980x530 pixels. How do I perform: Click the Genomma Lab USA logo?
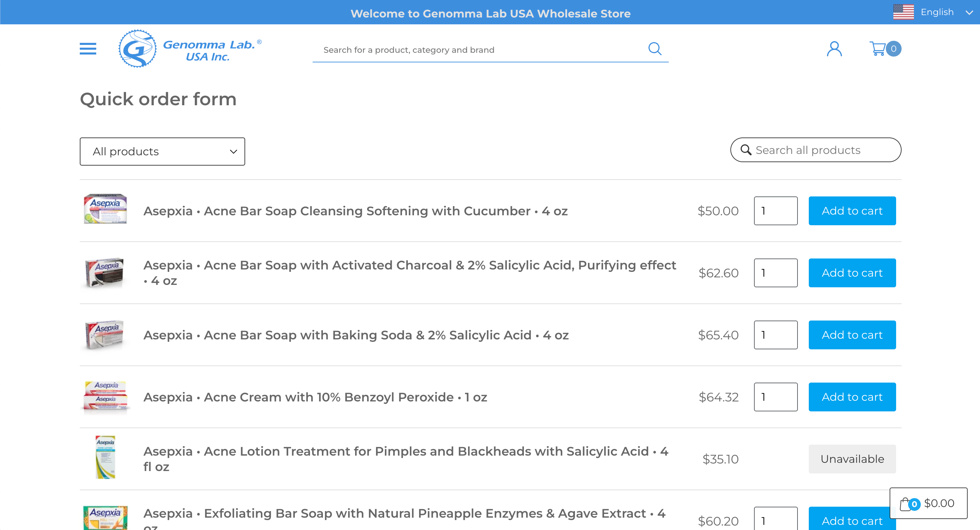[189, 49]
